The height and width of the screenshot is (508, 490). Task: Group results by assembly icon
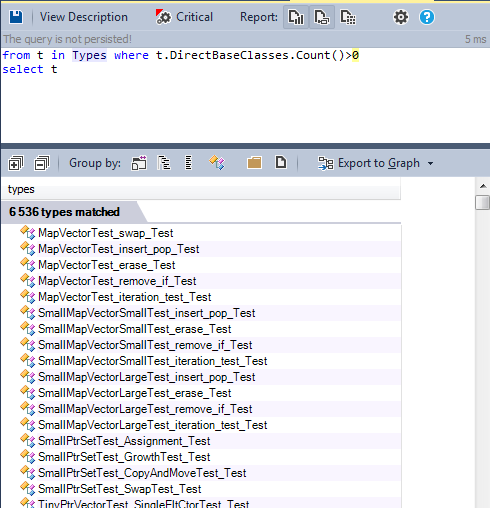pyautogui.click(x=139, y=163)
